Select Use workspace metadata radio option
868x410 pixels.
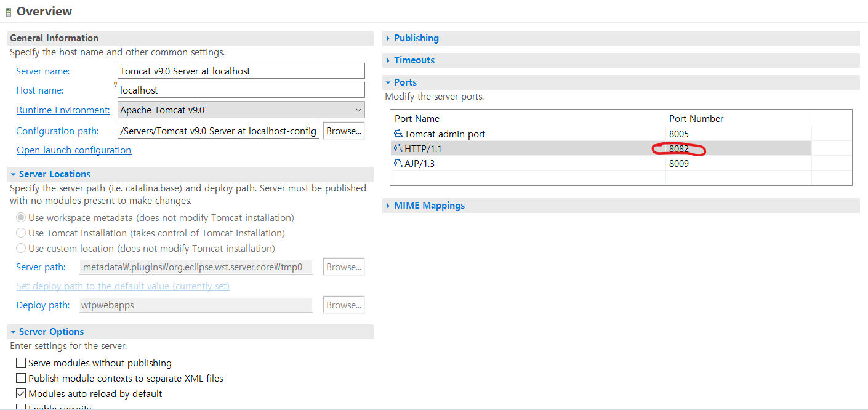pos(21,217)
